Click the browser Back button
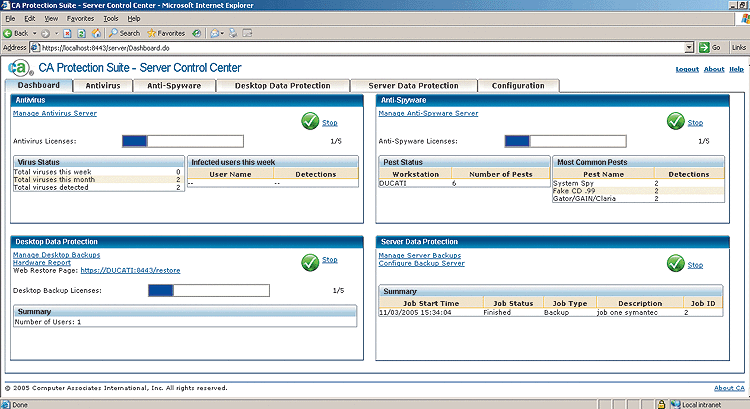Viewport: 750px width, 409px height. (16, 33)
